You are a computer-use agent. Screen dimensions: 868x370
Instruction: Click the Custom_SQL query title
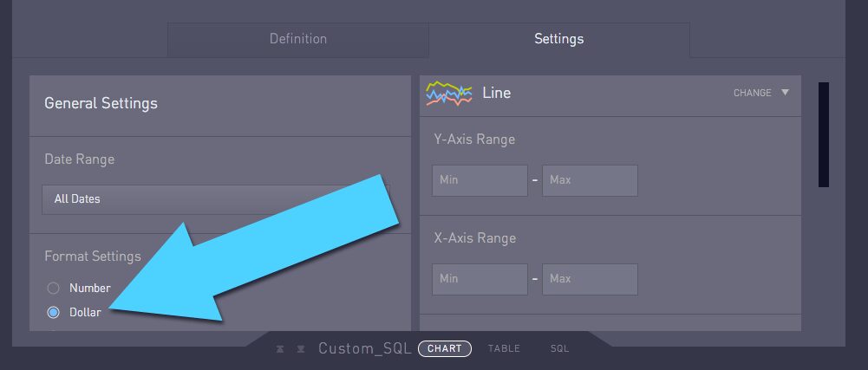[365, 348]
